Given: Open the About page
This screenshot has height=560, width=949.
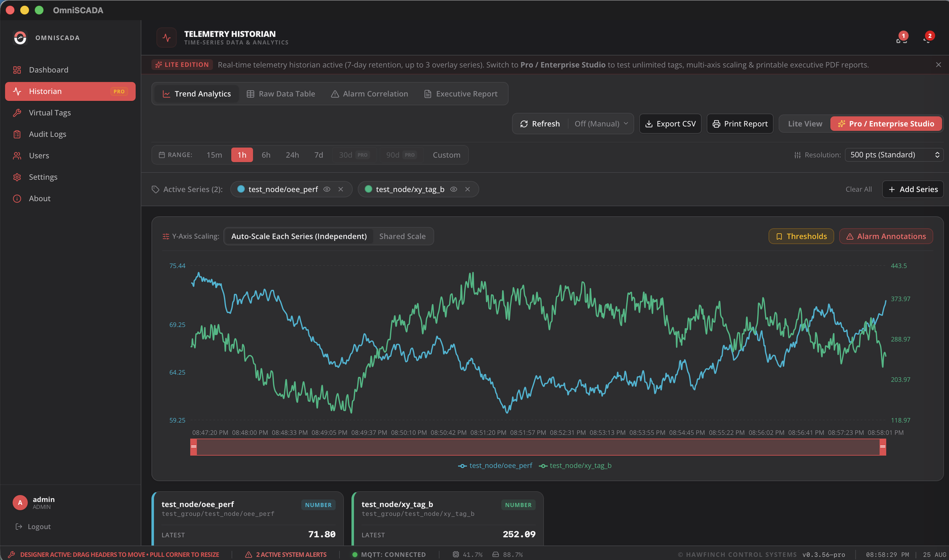Looking at the screenshot, I should coord(70,198).
